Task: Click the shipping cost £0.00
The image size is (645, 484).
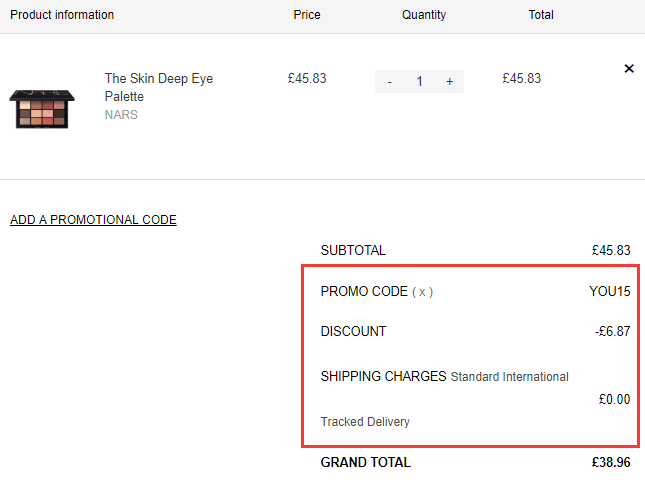Action: (x=614, y=399)
